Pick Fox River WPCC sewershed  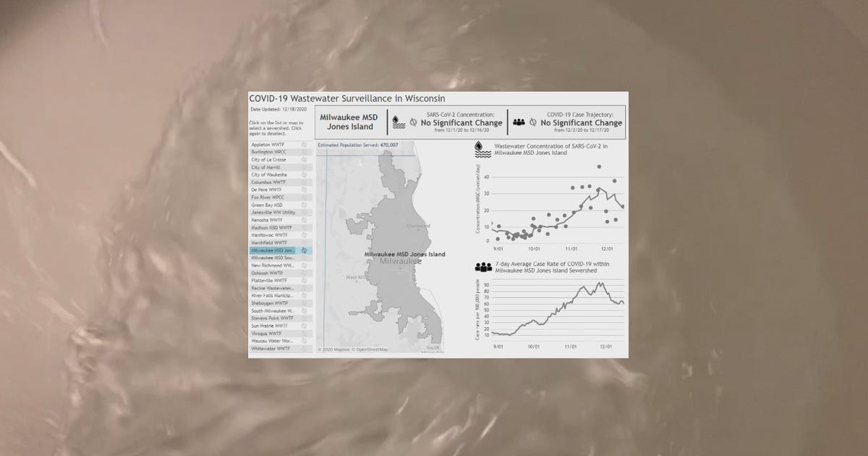281,198
